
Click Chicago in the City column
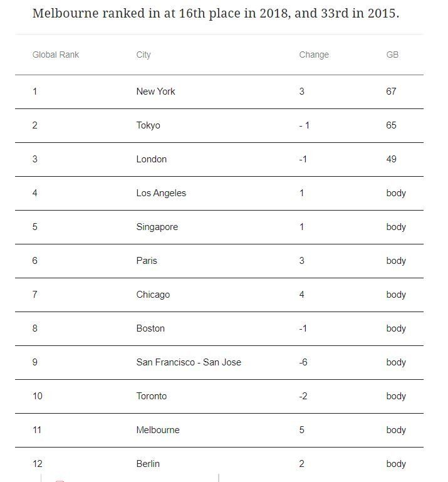point(153,295)
